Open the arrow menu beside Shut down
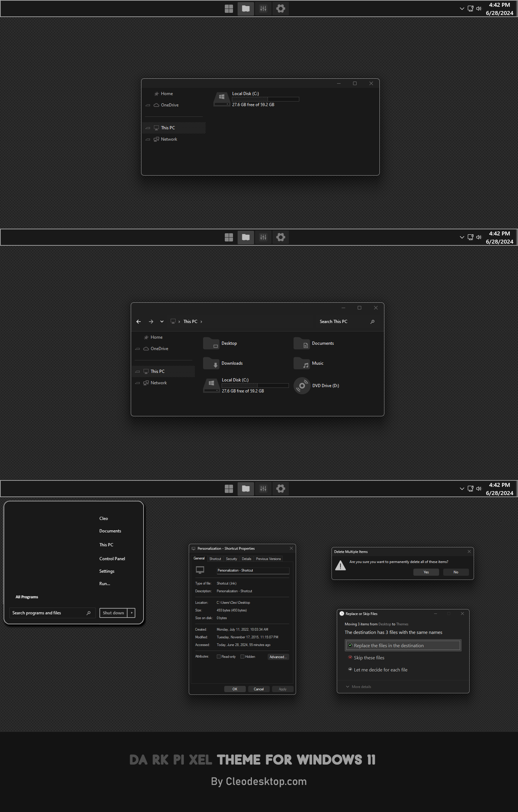This screenshot has width=518, height=812. point(131,613)
